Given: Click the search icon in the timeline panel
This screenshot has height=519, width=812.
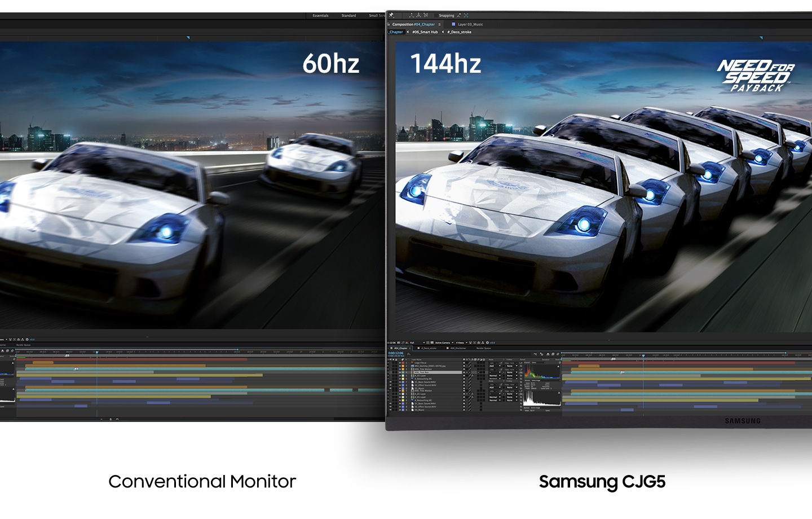Looking at the screenshot, I should coord(410,355).
